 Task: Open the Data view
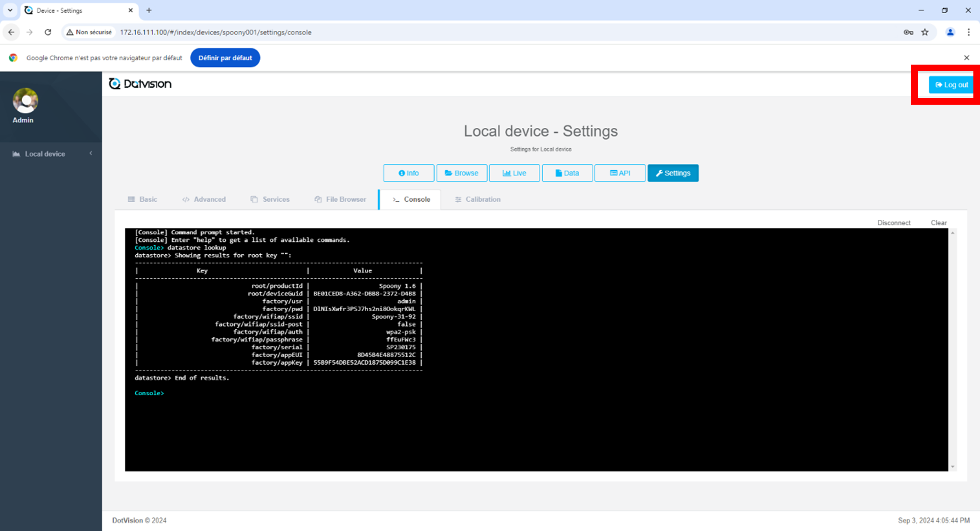point(567,173)
